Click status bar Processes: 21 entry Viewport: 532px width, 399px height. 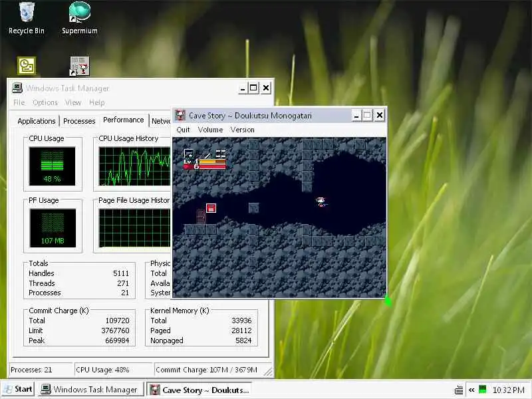[41, 370]
